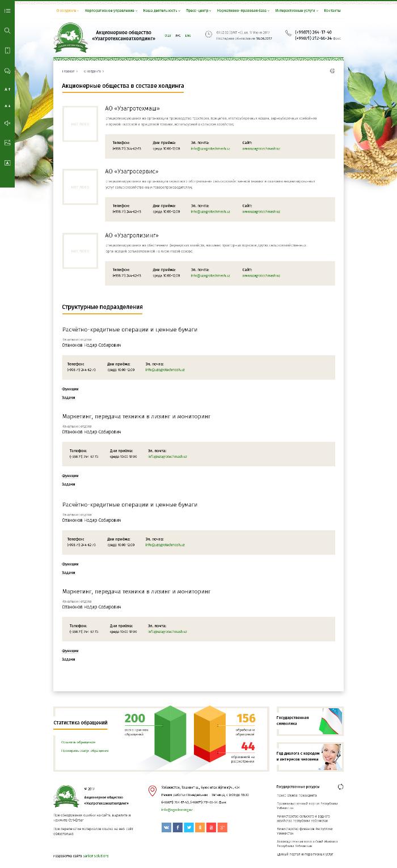Print the page with the printer icon

(332, 71)
